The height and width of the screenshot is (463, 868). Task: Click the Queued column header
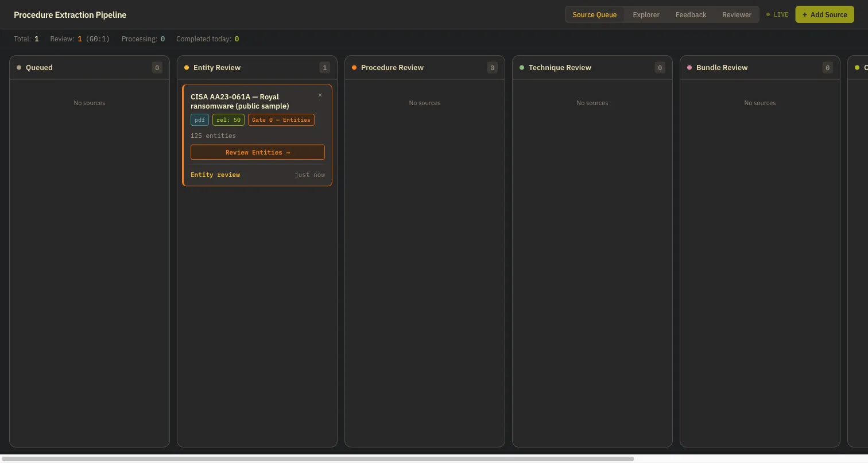[x=90, y=68]
